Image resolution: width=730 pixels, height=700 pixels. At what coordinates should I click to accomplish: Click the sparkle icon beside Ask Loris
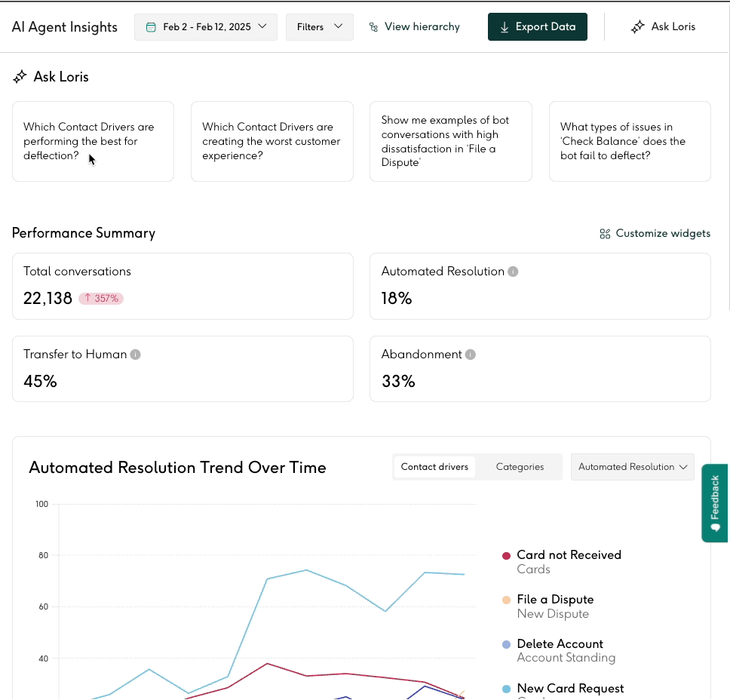[638, 27]
